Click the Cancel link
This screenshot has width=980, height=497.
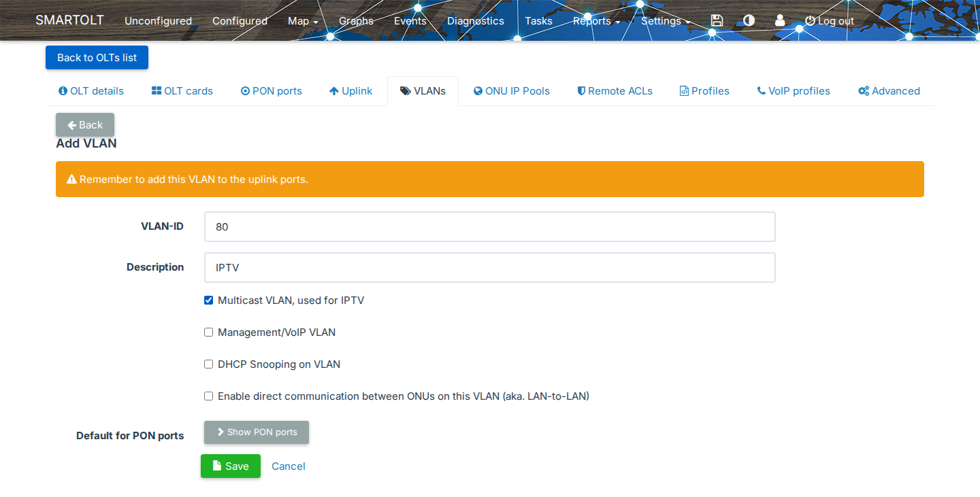coord(289,466)
